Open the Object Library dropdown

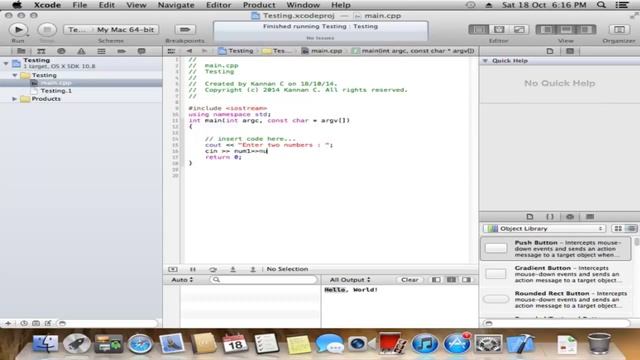point(544,229)
